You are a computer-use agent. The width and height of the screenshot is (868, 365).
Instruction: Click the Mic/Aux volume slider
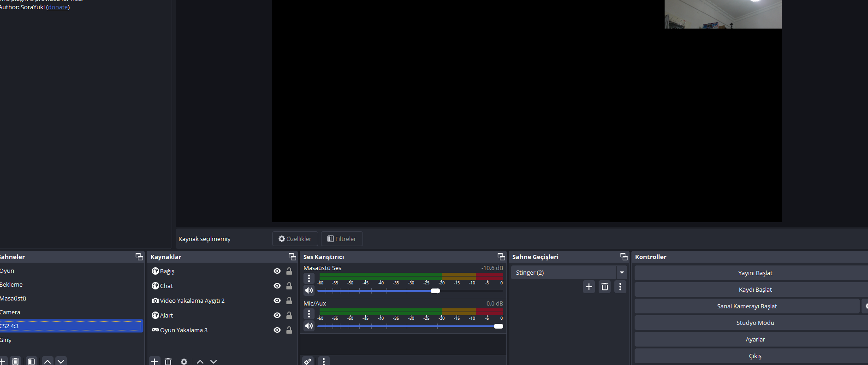click(x=410, y=326)
